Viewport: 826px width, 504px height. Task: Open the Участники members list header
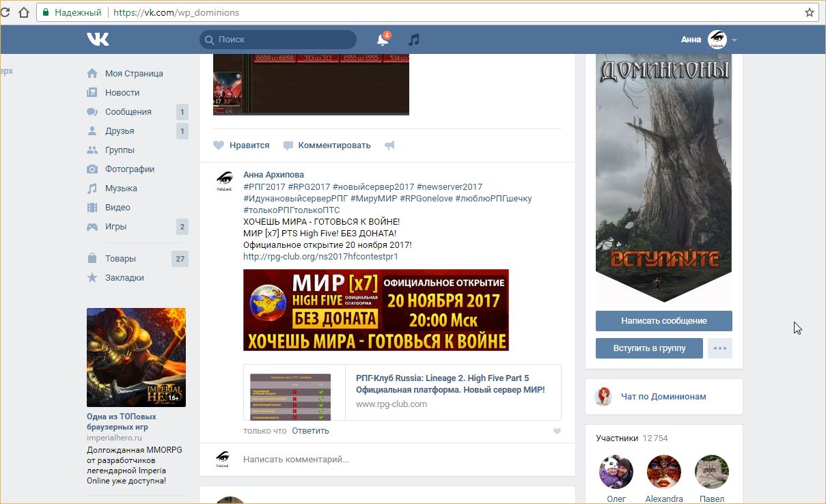click(x=632, y=438)
